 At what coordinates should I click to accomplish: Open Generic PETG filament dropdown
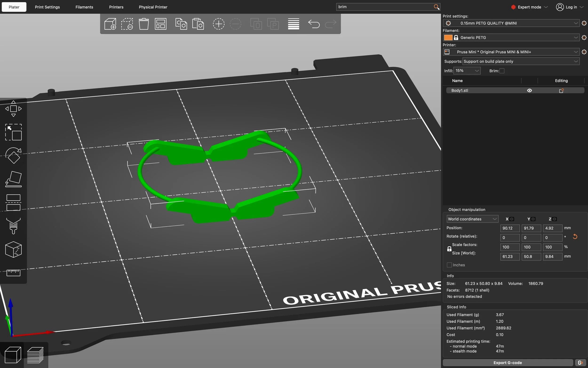click(511, 37)
